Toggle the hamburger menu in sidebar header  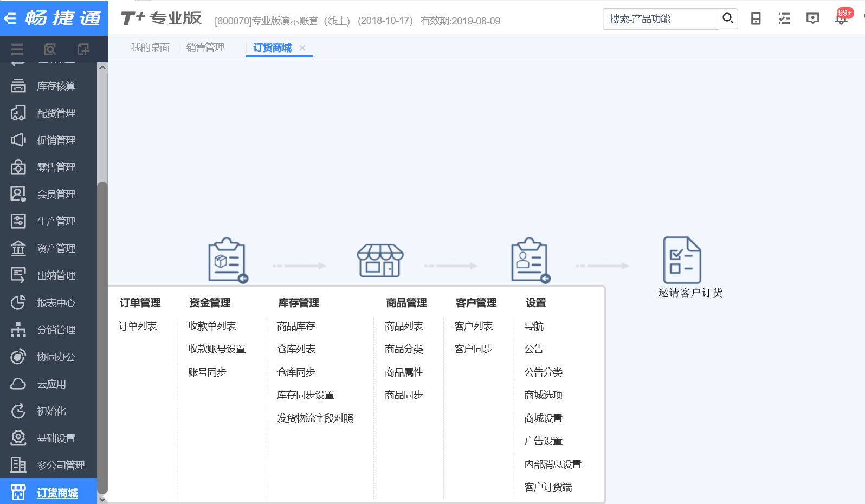[x=17, y=49]
